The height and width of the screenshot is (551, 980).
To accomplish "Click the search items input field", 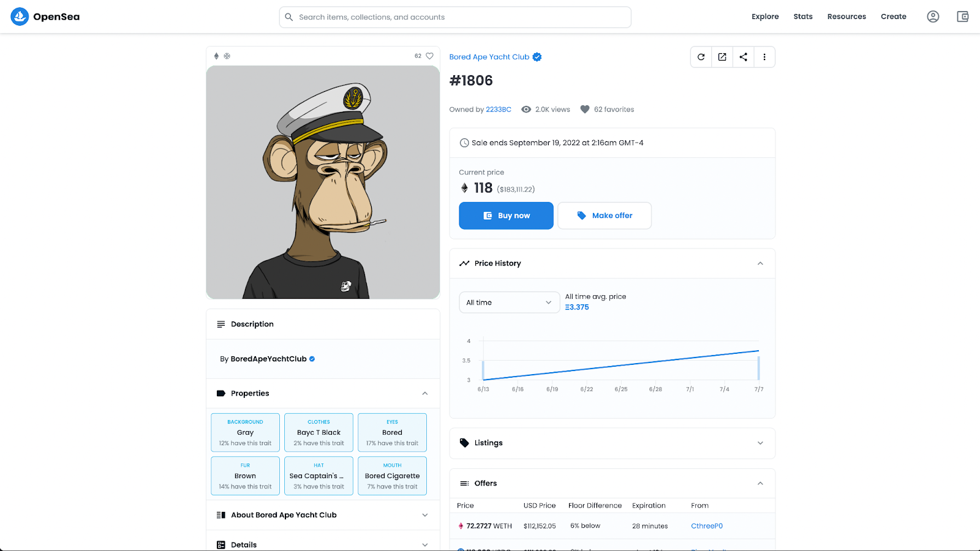I will pos(455,17).
